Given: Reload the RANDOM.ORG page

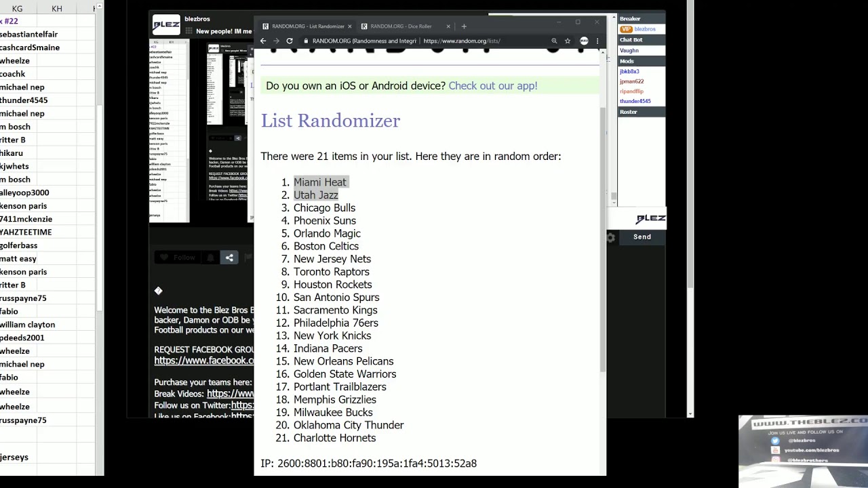Looking at the screenshot, I should pos(290,41).
